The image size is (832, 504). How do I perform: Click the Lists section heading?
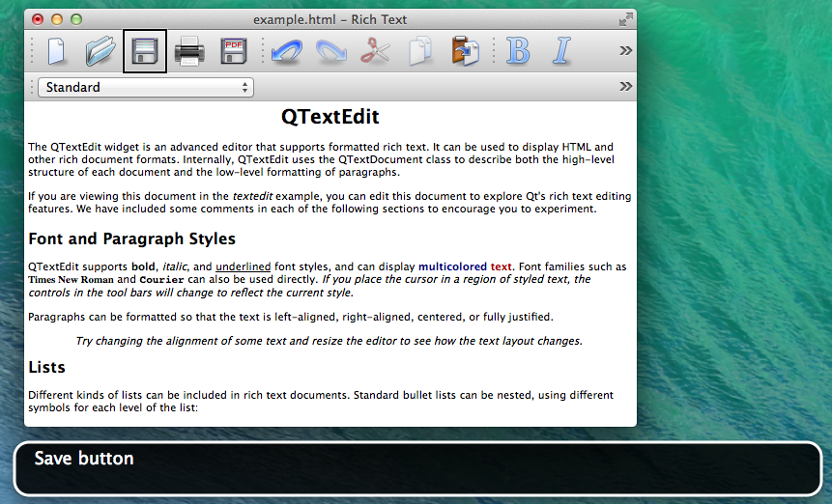pyautogui.click(x=46, y=368)
